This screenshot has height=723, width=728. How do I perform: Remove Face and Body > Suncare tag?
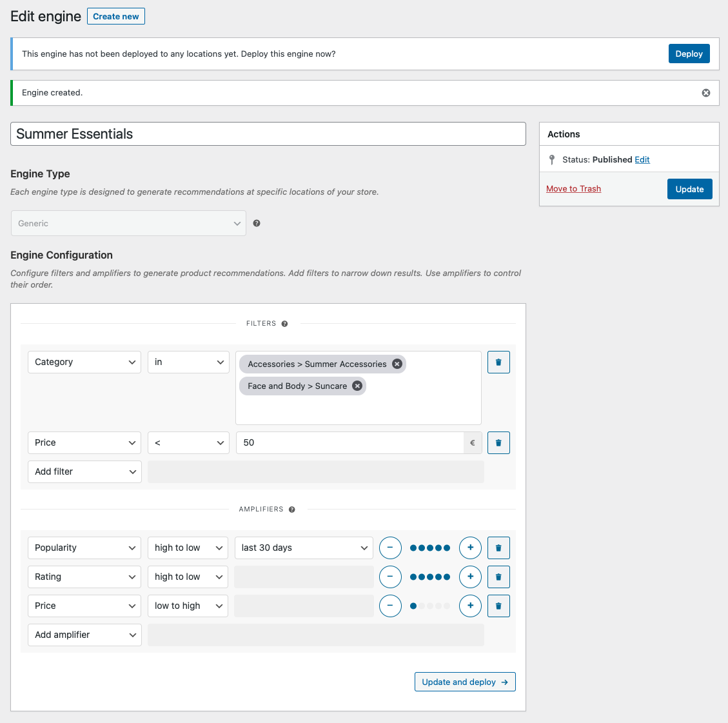point(357,386)
